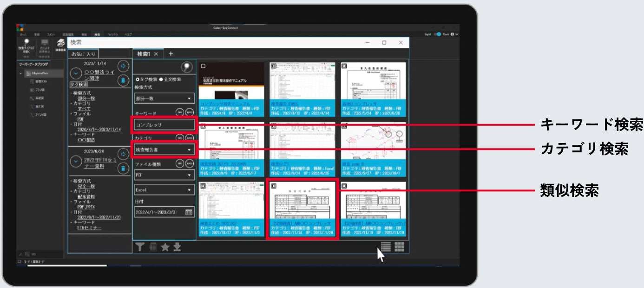The height and width of the screenshot is (288, 644).
Task: Click the カテゴリ OR button
Action: click(179, 138)
